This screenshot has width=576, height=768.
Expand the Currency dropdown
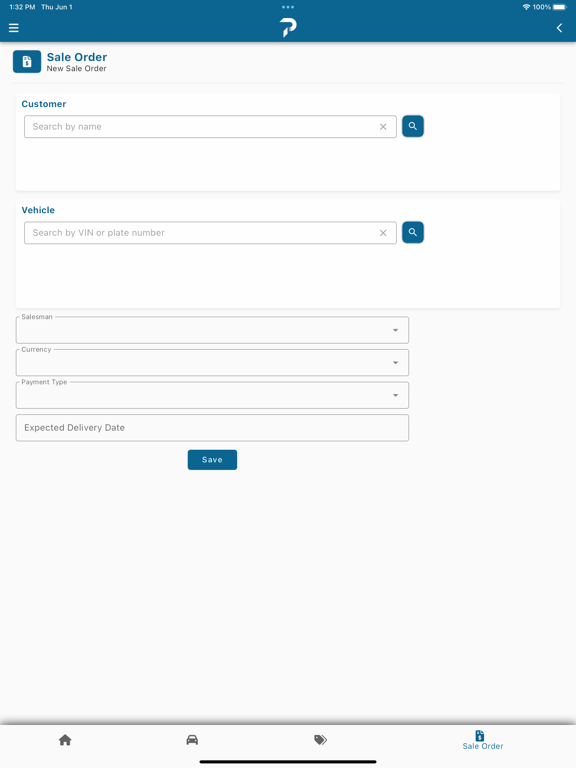click(213, 362)
